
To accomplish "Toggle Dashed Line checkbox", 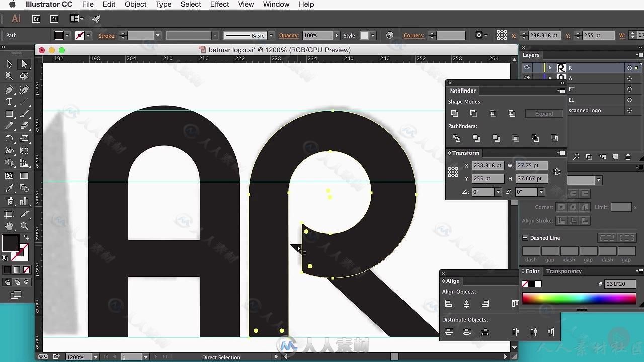I will pos(525,238).
